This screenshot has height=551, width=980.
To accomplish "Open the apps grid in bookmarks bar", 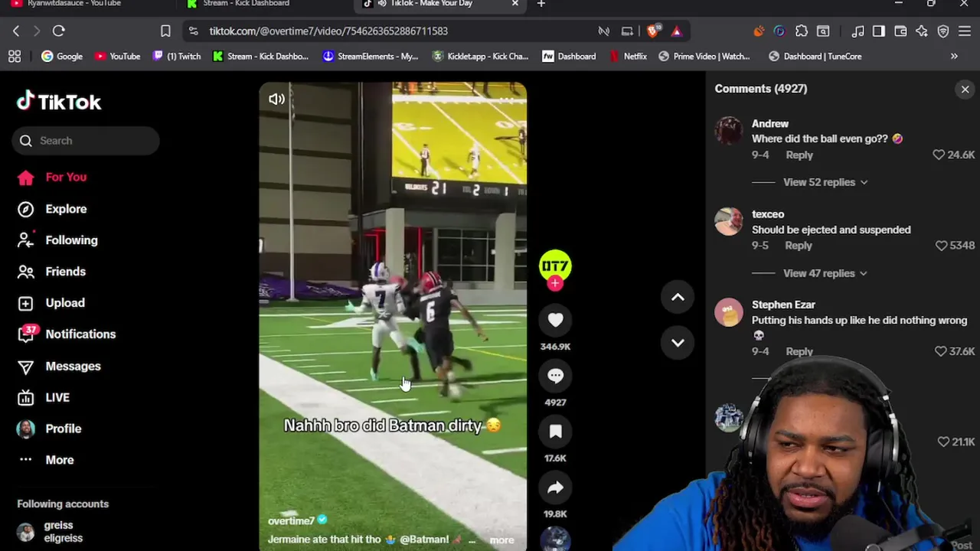I will click(x=15, y=56).
